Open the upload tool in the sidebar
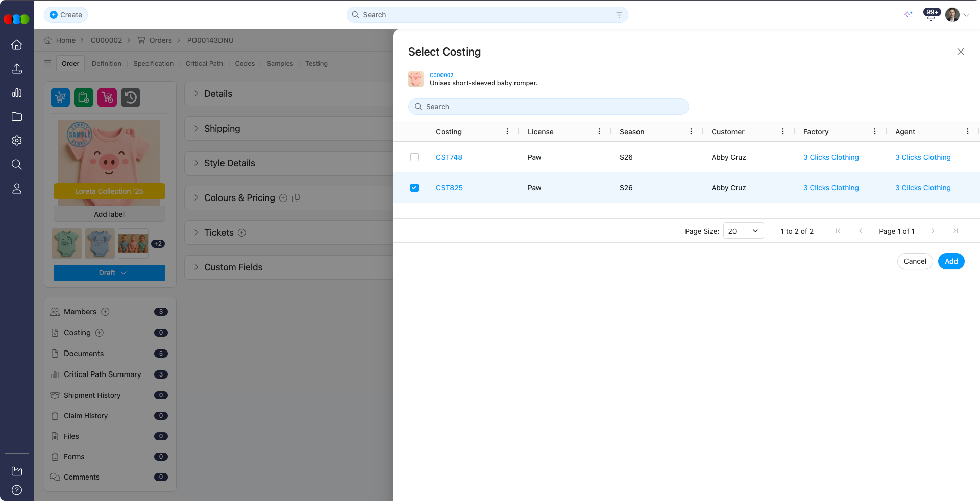980x501 pixels. 17,69
